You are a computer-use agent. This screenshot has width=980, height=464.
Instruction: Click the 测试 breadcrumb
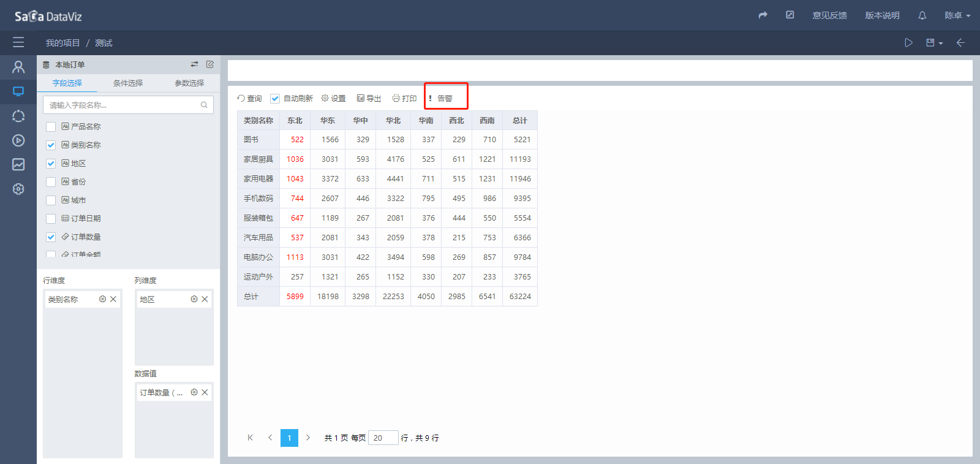tap(104, 43)
